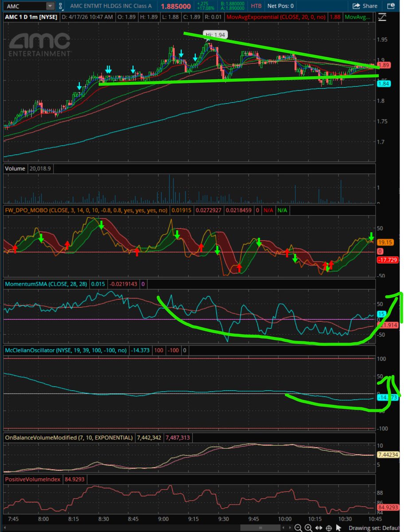Image resolution: width=404 pixels, height=532 pixels.
Task: Click the symbol link (chain) icon
Action: click(x=61, y=6)
